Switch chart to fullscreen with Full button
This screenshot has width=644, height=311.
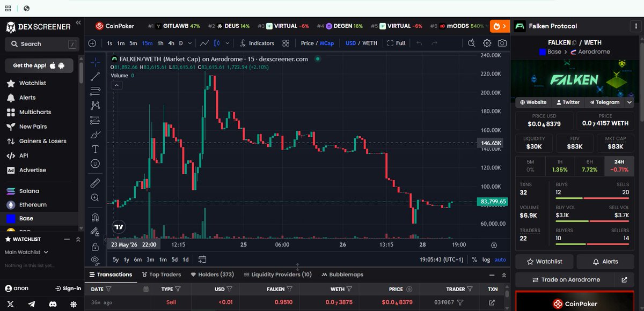tap(396, 43)
